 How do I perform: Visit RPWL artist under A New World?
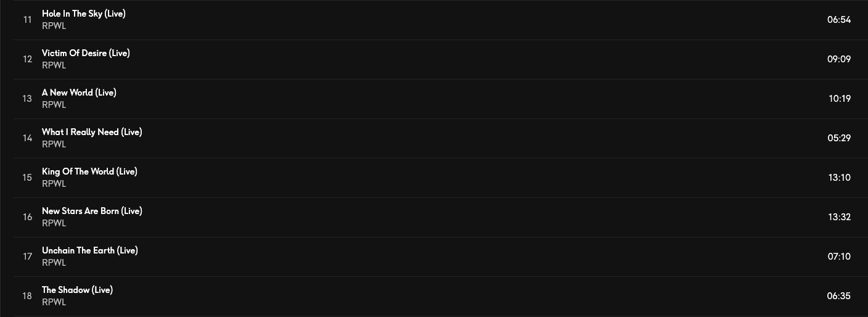(x=54, y=105)
